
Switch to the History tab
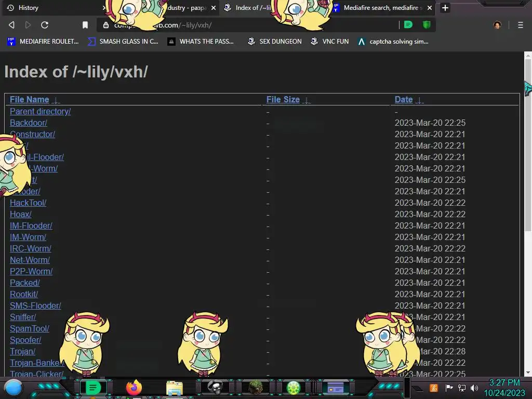click(x=54, y=8)
